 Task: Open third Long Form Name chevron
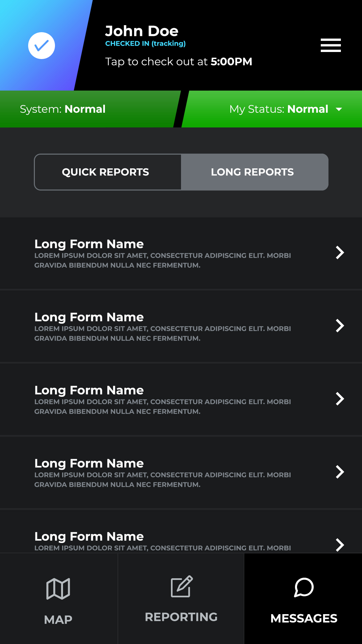coord(340,399)
